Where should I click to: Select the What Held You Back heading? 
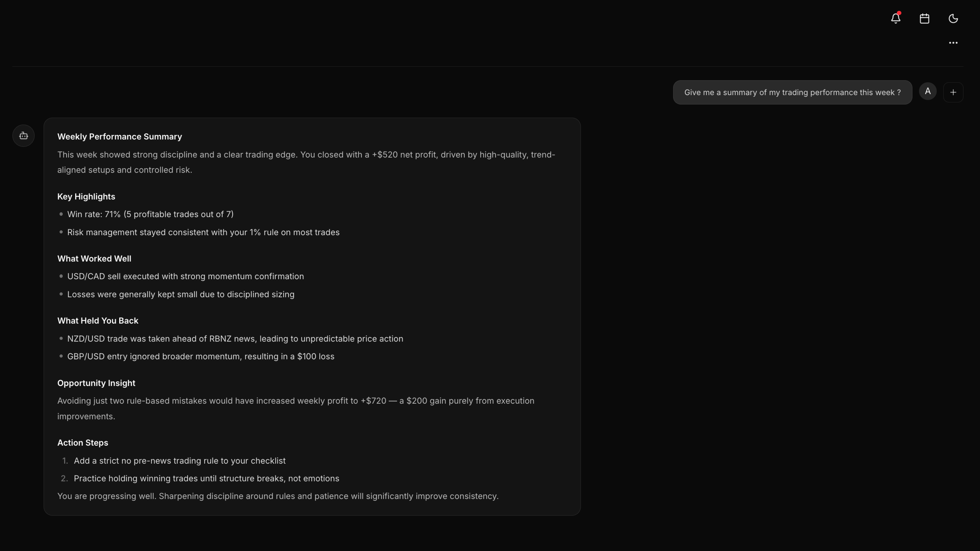[x=97, y=321]
